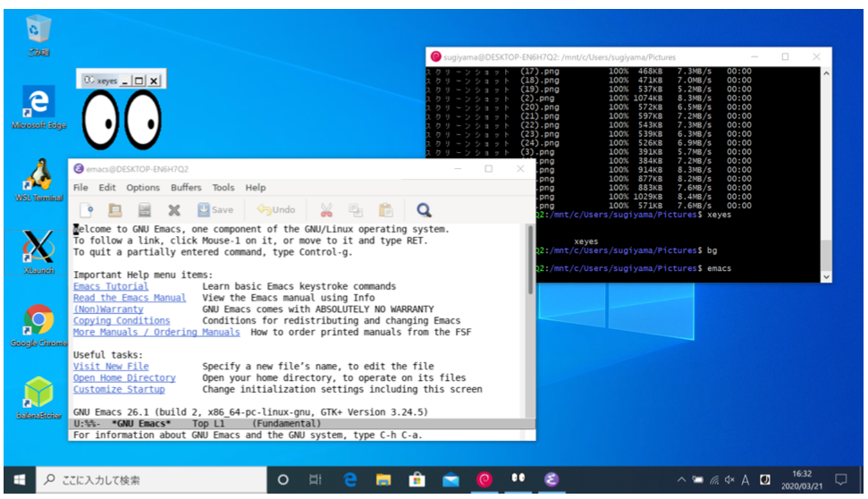The width and height of the screenshot is (868, 499).
Task: Expand hidden system tray icons chevron
Action: click(681, 480)
